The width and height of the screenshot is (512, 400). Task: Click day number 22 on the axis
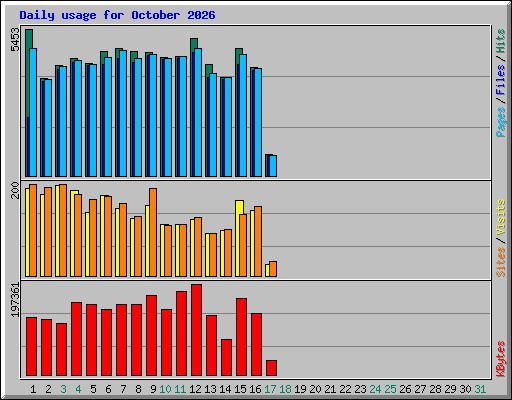point(345,389)
